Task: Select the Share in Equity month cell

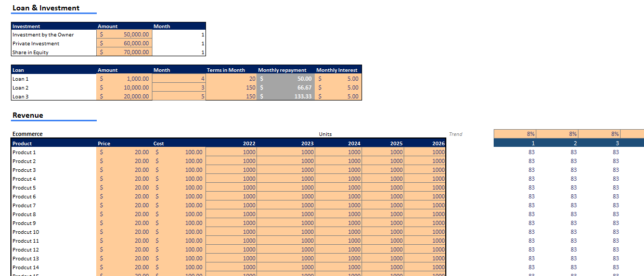Action: (x=178, y=52)
